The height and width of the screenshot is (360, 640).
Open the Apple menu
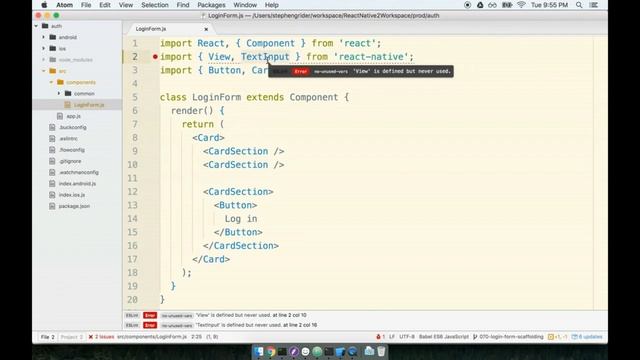44,5
